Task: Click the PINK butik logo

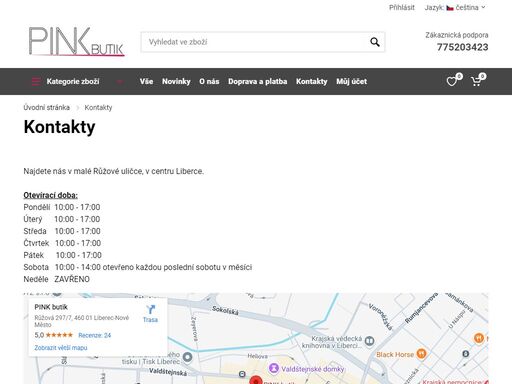Action: 76,42
